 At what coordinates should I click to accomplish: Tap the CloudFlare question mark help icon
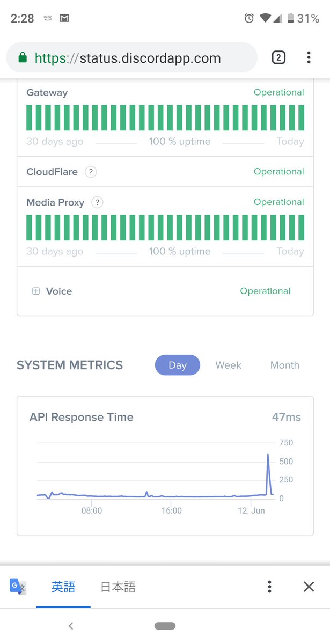tap(91, 172)
